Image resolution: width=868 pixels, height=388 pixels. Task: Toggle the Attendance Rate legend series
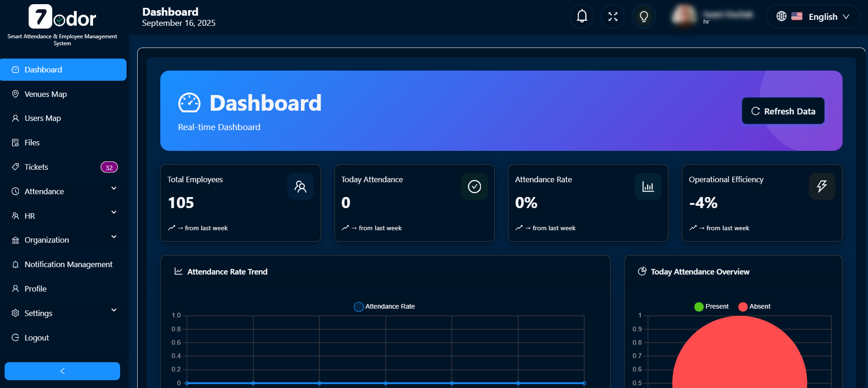pos(384,306)
